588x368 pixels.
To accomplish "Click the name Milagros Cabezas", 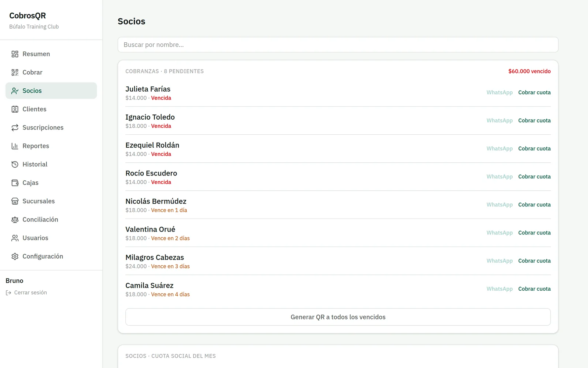I will pos(155,257).
